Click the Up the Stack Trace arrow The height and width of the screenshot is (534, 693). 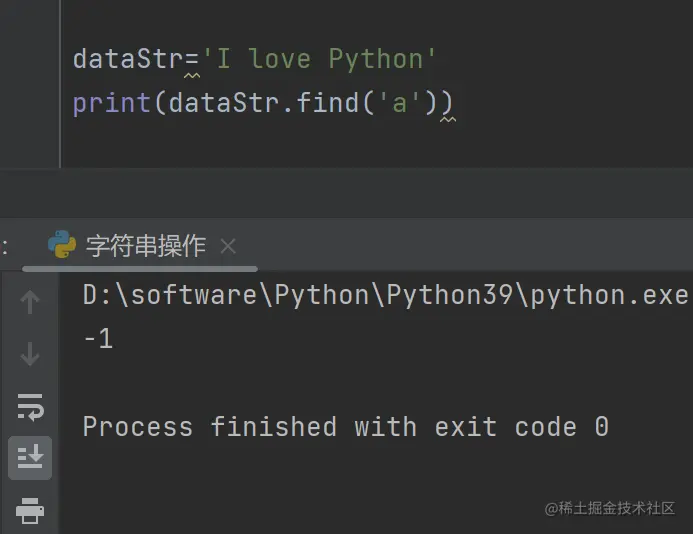(30, 302)
